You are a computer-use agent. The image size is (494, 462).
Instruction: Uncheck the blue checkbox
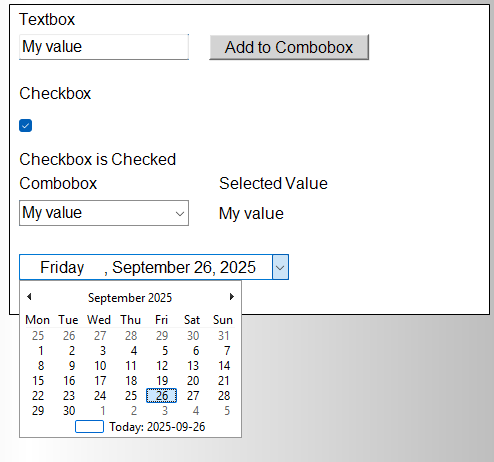pos(26,126)
